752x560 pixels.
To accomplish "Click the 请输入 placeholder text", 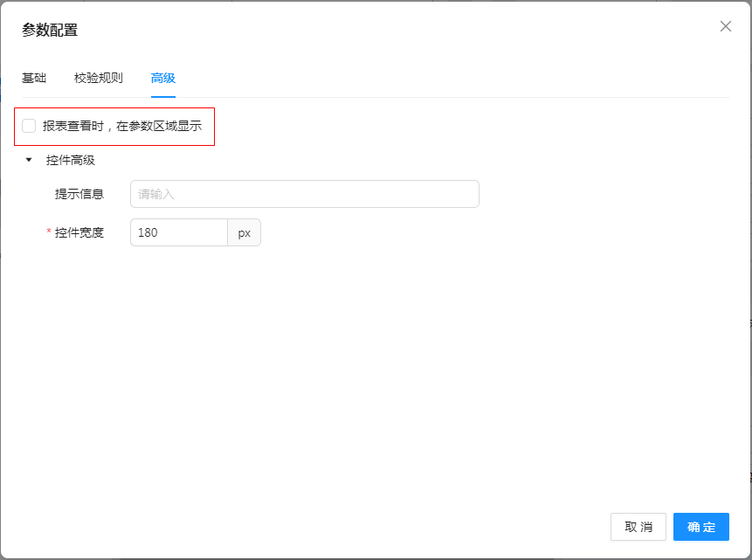I will pyautogui.click(x=156, y=194).
